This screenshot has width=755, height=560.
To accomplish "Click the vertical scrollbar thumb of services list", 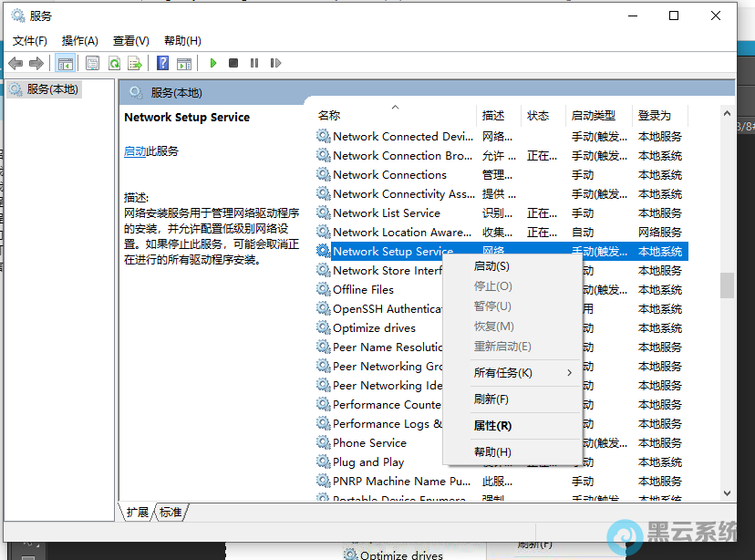I will tap(727, 285).
